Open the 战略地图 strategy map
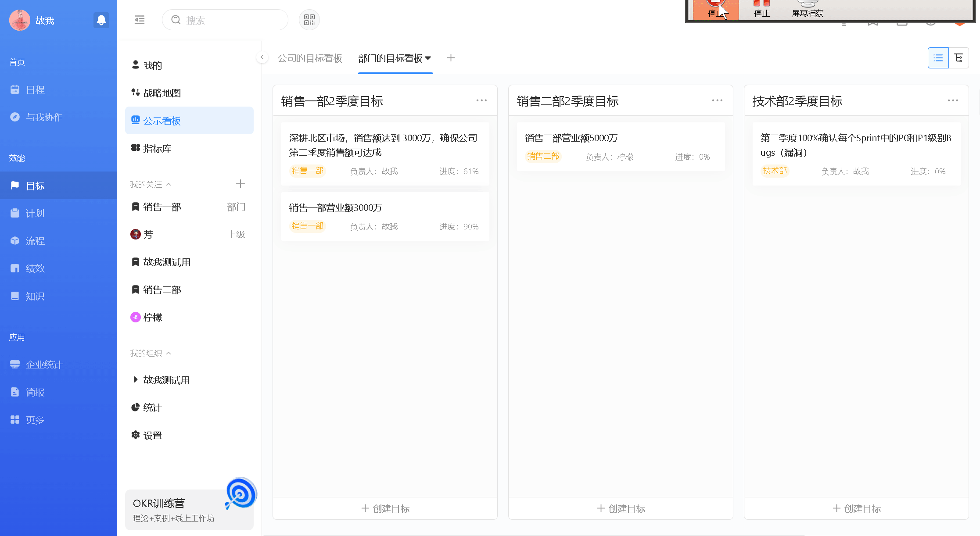This screenshot has height=536, width=980. tap(162, 93)
